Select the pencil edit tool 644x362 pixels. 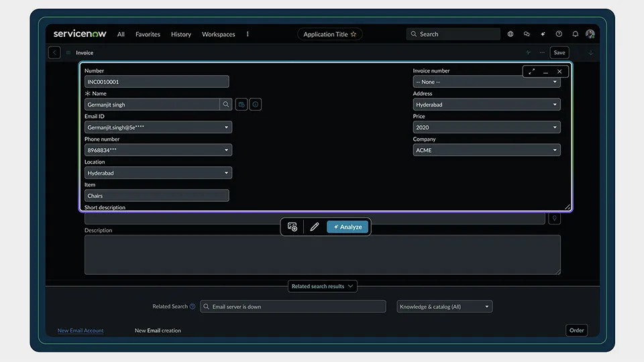coord(315,227)
